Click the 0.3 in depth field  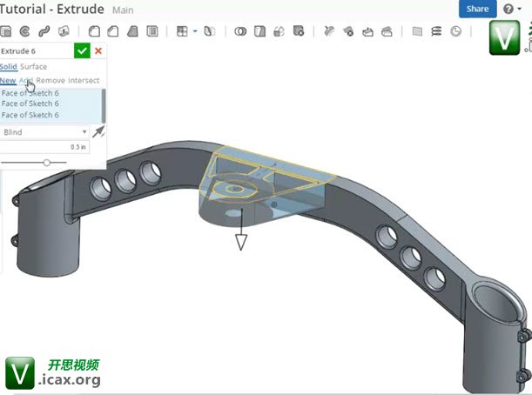44,147
